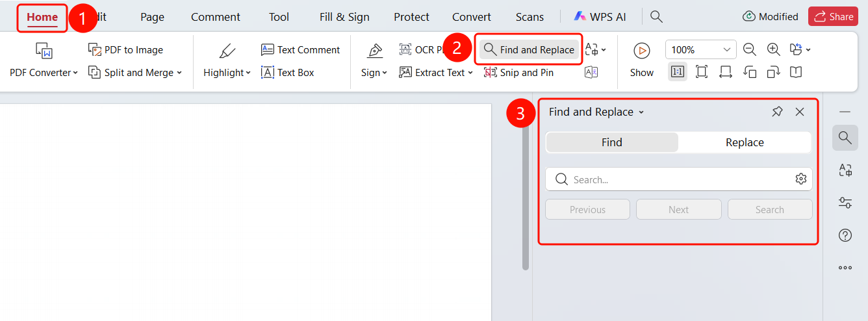The image size is (868, 321).
Task: Click the Sign pen icon
Action: (374, 50)
